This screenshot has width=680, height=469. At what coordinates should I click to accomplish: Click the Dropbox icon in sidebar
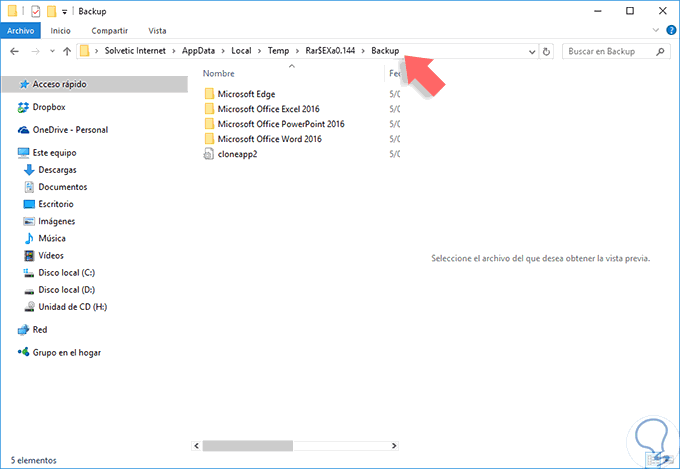tap(23, 107)
